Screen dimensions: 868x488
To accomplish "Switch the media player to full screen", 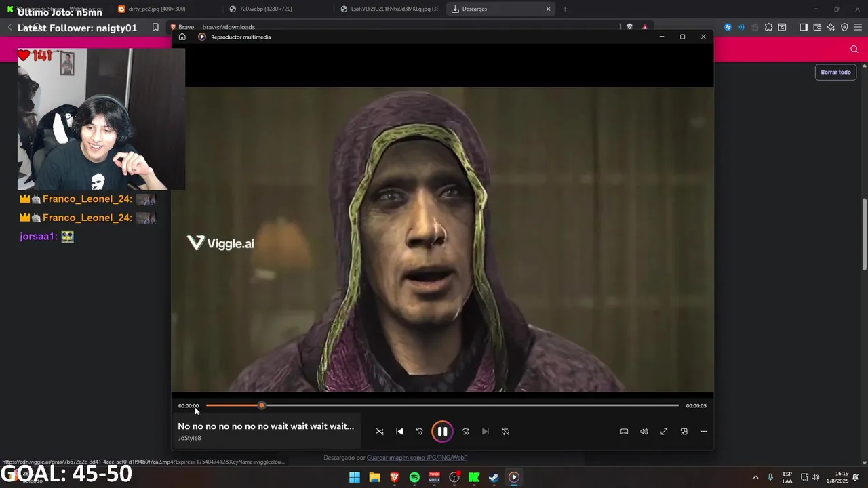I will [664, 432].
